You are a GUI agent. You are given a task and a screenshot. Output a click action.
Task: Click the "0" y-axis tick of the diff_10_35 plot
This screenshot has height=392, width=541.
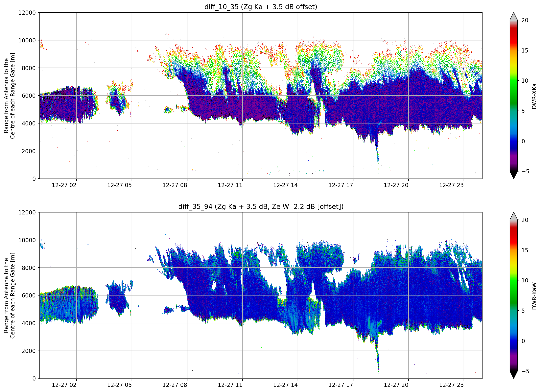pyautogui.click(x=34, y=179)
